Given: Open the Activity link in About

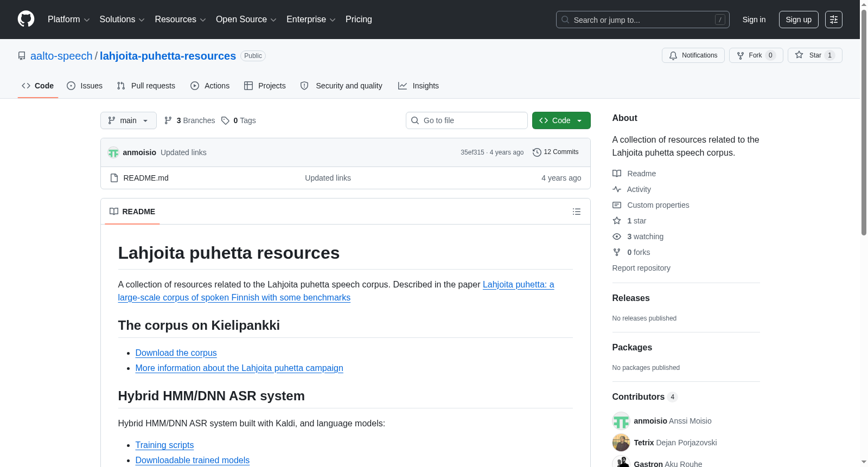Looking at the screenshot, I should point(632,189).
